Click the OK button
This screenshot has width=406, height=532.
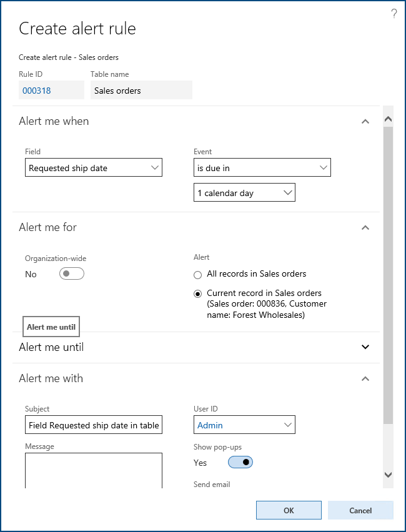(x=289, y=510)
